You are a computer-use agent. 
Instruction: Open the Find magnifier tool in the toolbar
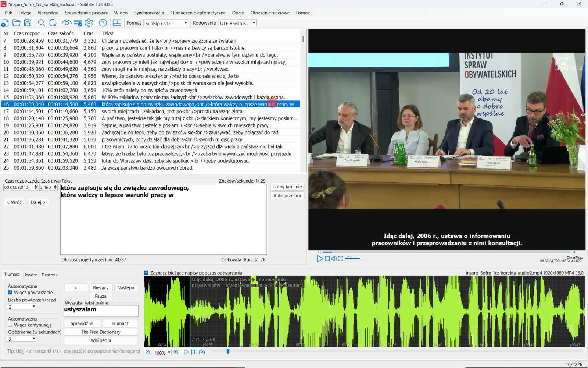tap(42, 23)
